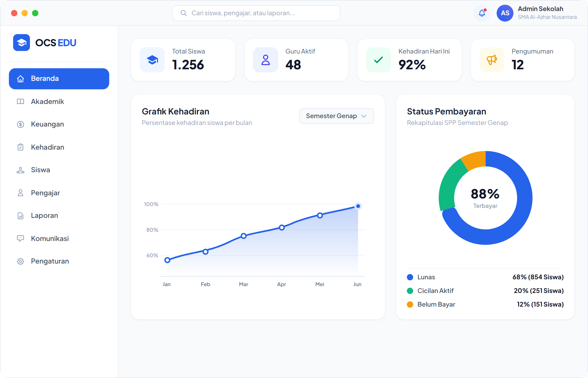Open the Guru Aktif 48 card
This screenshot has width=588, height=378.
tap(296, 60)
